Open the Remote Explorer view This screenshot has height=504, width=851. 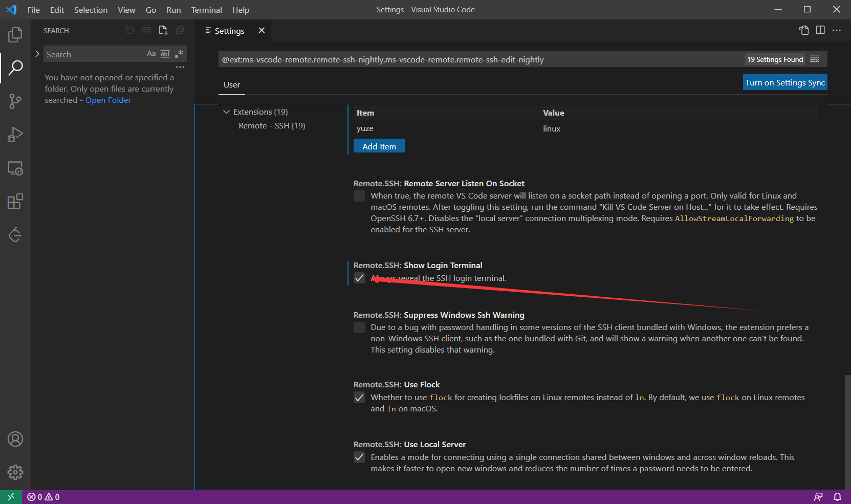15,168
